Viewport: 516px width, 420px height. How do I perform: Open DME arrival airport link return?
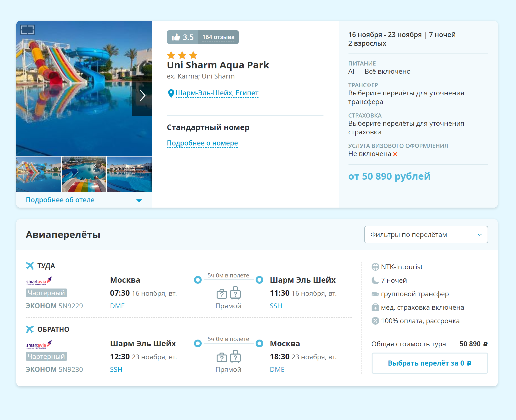pyautogui.click(x=277, y=369)
